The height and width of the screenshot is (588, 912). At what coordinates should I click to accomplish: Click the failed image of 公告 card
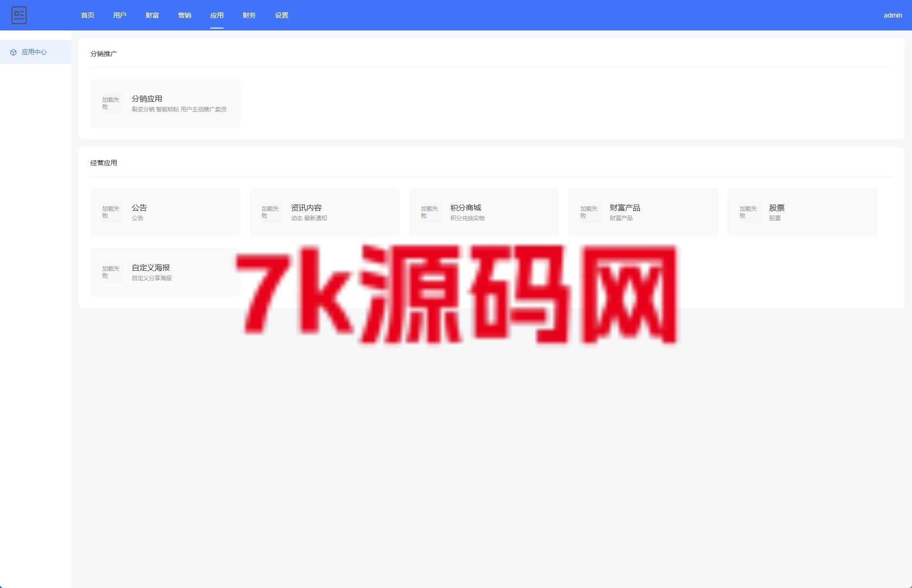[x=112, y=212]
